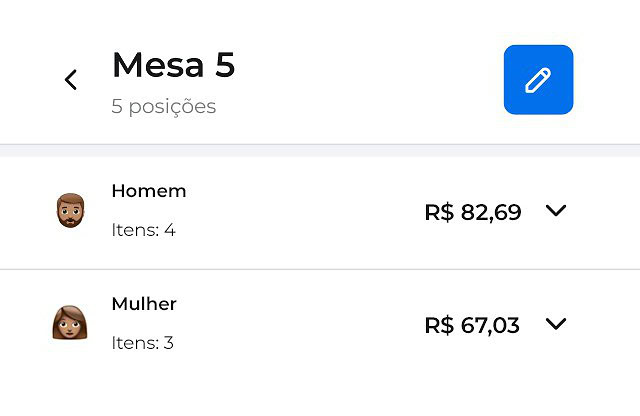Click the word Mesa in header
Viewport: 640px width, 416px height.
[158, 65]
